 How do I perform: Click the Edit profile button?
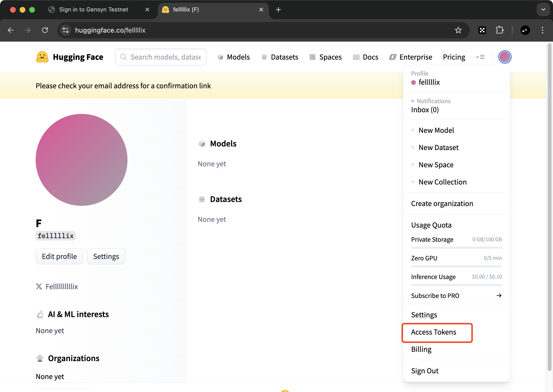(59, 256)
